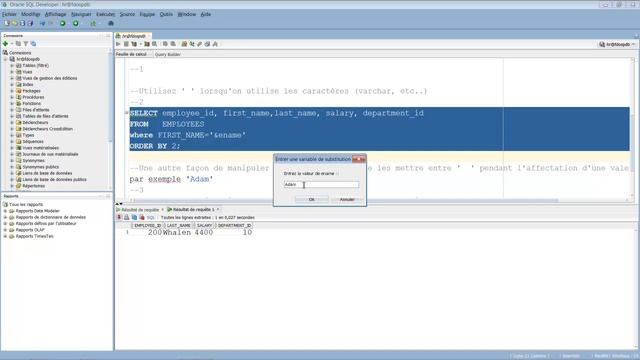Select the Résultat de requête 1 tab

193,210
